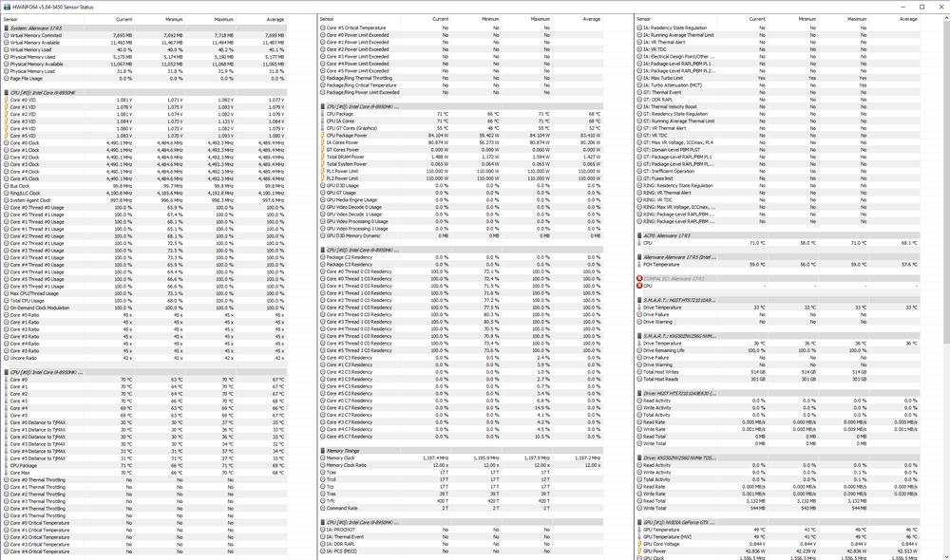Click the temperature icon beside Core Max

coord(7,471)
